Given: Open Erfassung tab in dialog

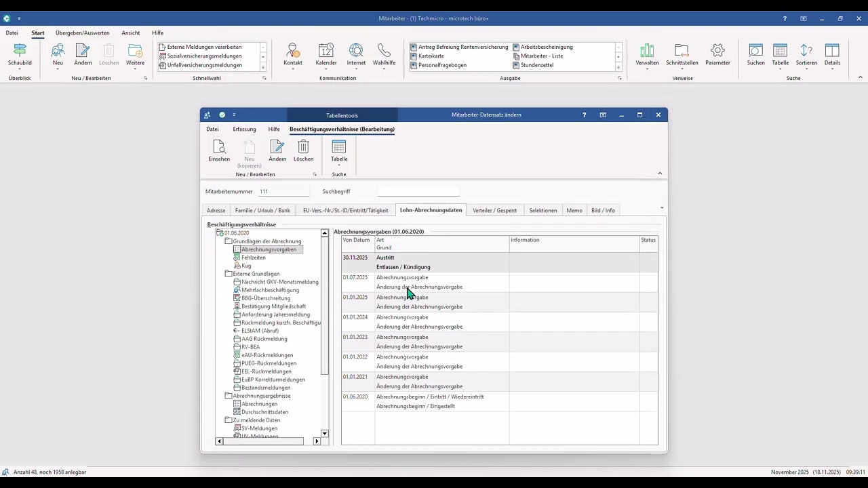Looking at the screenshot, I should 244,129.
